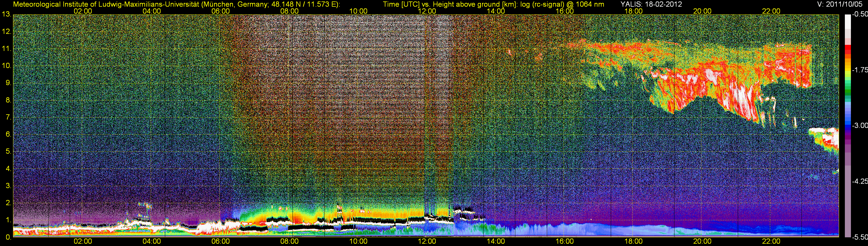
Task: Click the height axis label '0.'
Action: 8,237
